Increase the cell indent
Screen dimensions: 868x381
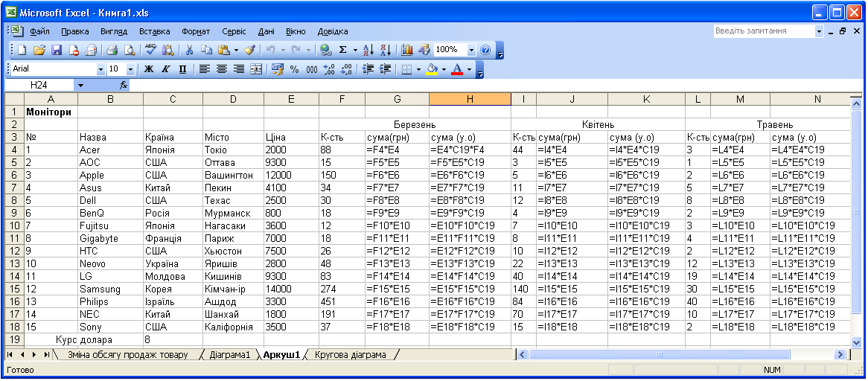point(386,69)
